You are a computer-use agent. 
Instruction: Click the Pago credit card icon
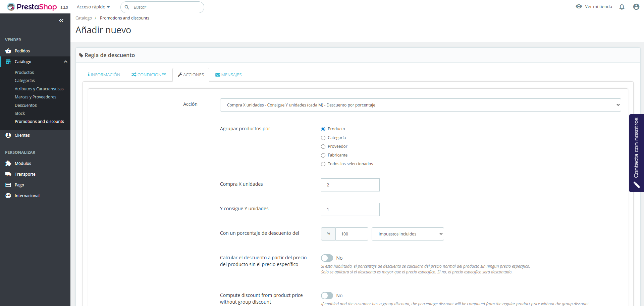[x=8, y=185]
